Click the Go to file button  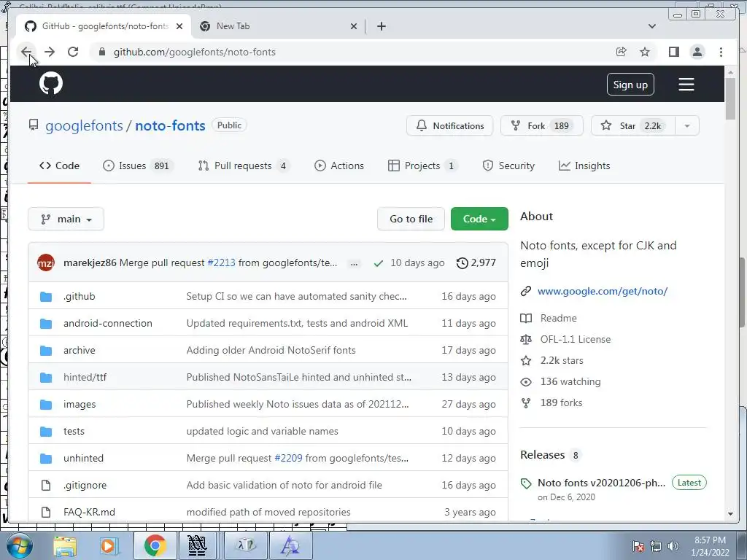point(411,219)
